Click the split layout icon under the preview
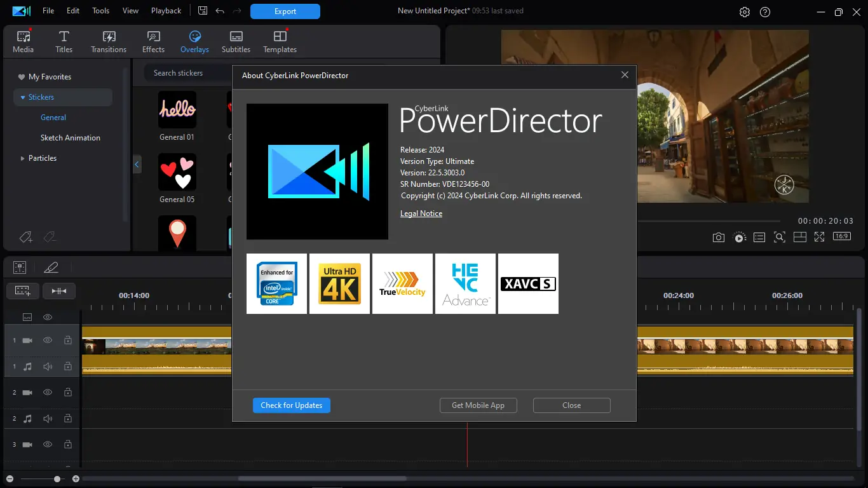Image resolution: width=868 pixels, height=488 pixels. (x=800, y=237)
